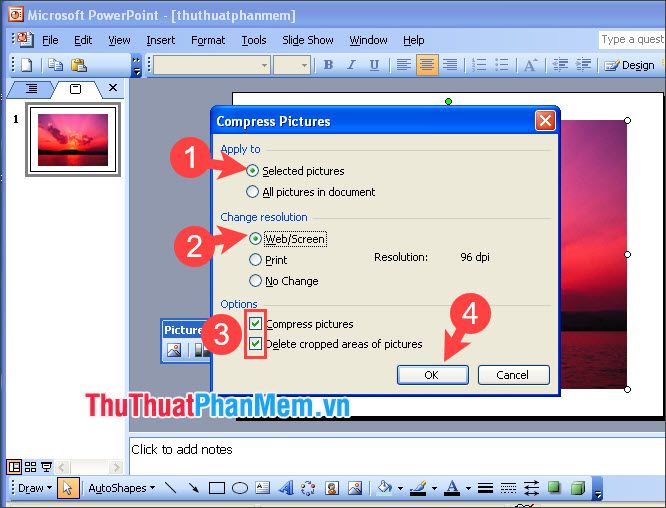
Task: Apply bulleted list formatting
Action: [502, 65]
